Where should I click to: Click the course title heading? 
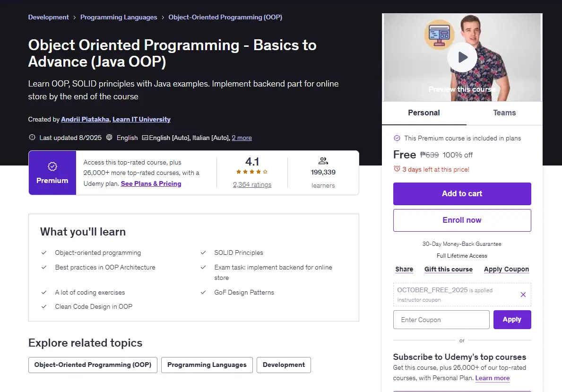point(173,53)
